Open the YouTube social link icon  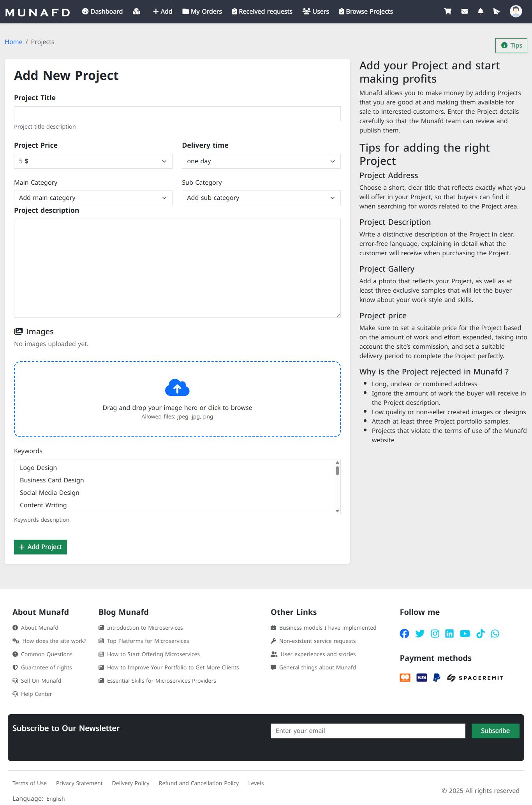tap(465, 634)
